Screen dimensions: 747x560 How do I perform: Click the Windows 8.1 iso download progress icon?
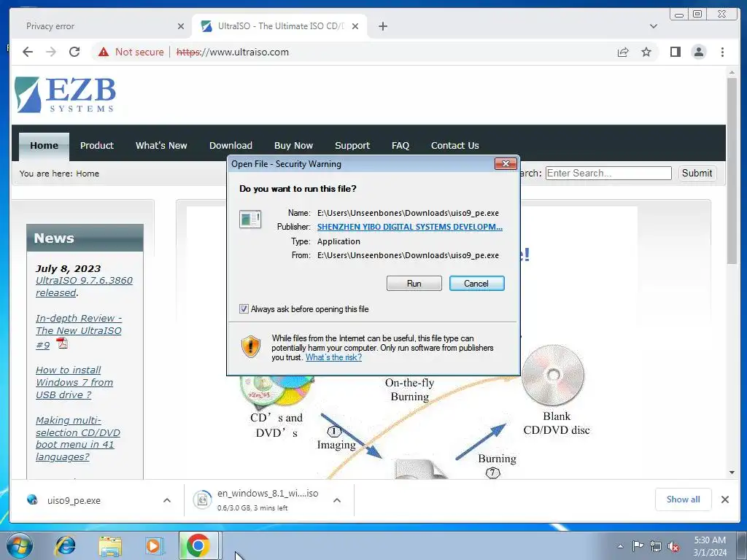202,500
